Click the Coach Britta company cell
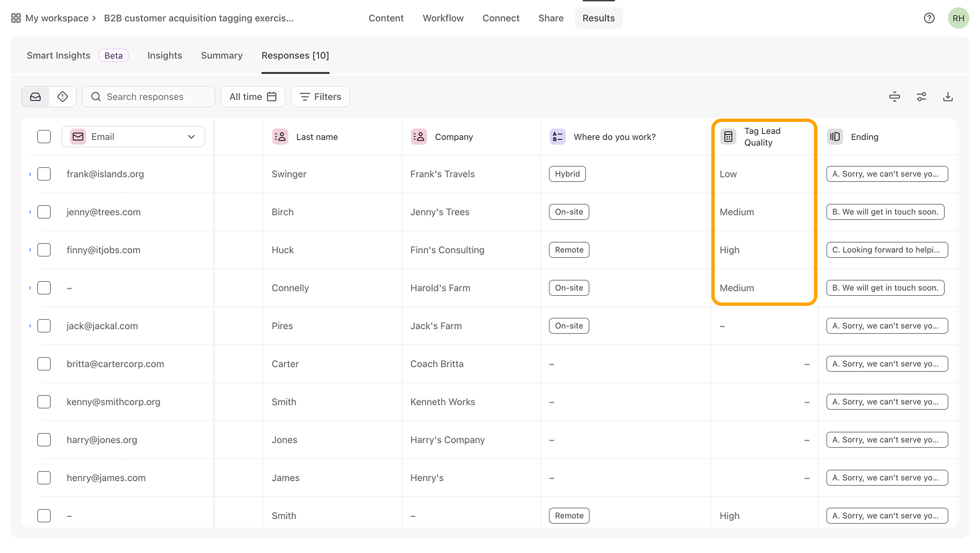 pos(437,364)
